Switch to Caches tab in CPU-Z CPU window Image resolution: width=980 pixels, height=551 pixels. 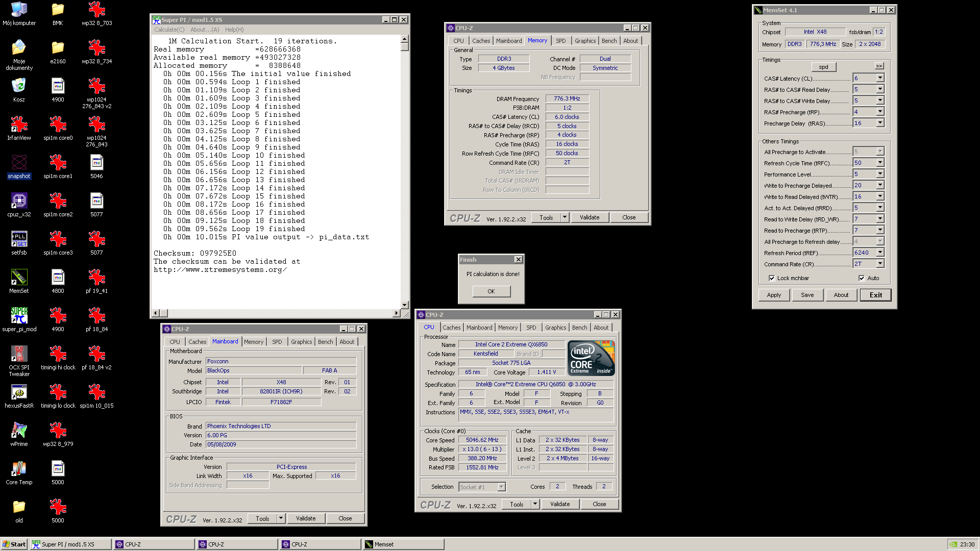tap(451, 328)
